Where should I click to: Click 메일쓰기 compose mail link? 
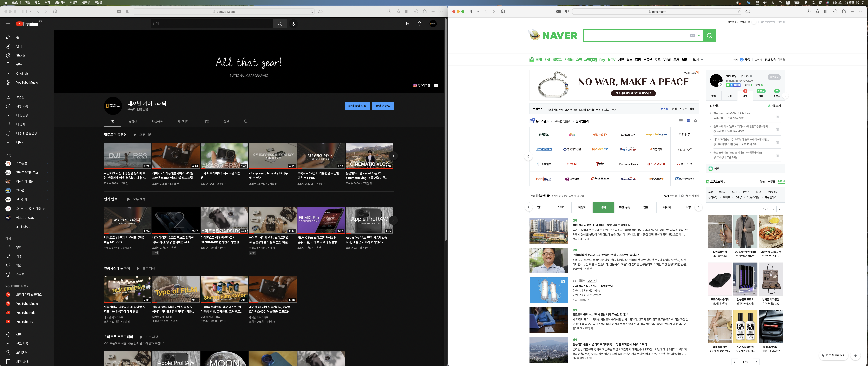click(x=774, y=106)
